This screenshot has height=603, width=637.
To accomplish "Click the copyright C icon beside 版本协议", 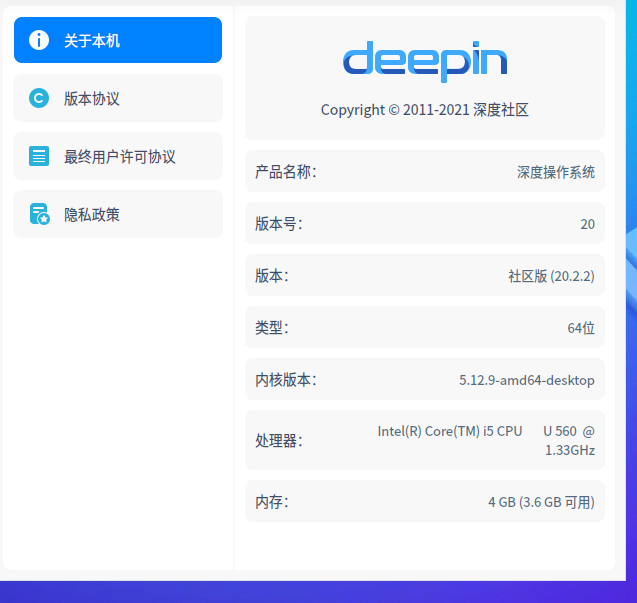I will coord(39,98).
